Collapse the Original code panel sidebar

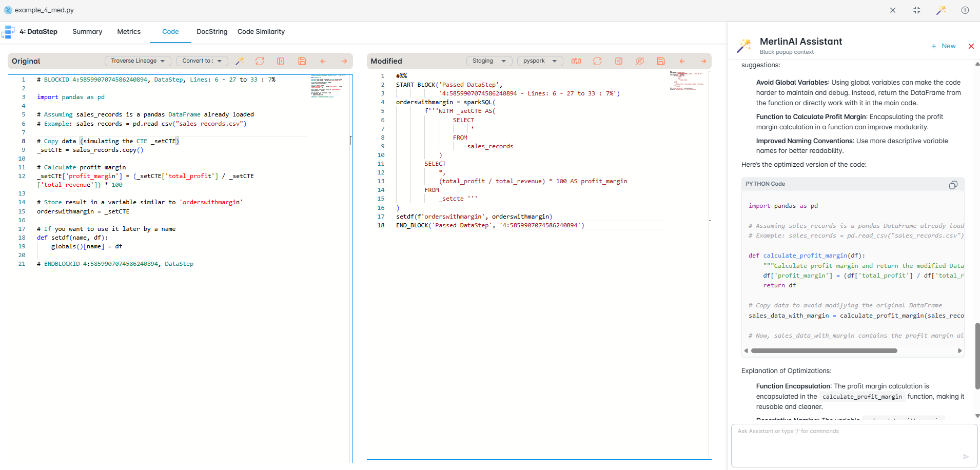281,61
